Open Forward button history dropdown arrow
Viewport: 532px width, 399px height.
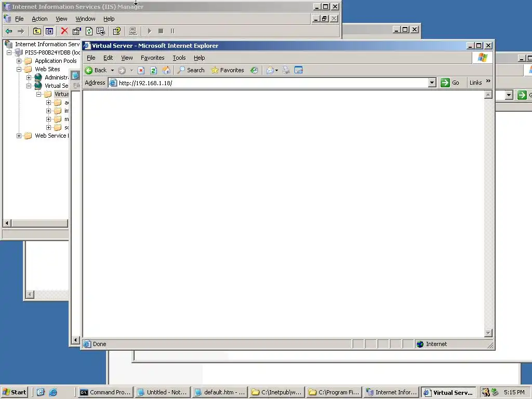tap(131, 71)
